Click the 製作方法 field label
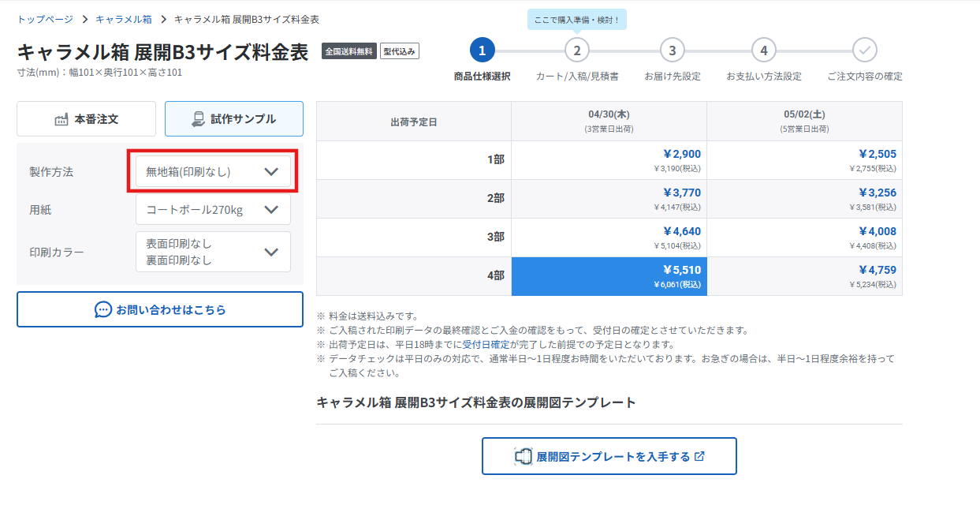The width and height of the screenshot is (980, 505). click(x=51, y=171)
